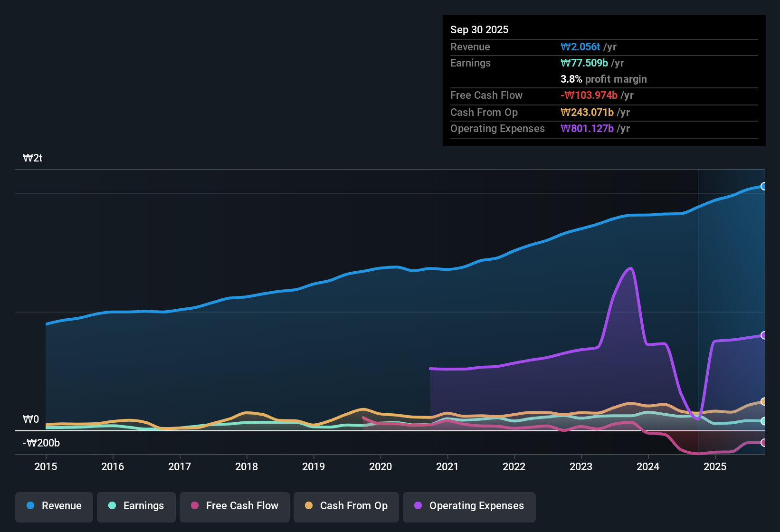Click the 3.8% profit margin indicator

571,79
